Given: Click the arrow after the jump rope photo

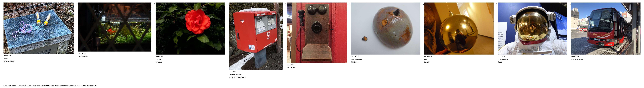Looking at the screenshot, I should 76,4.
